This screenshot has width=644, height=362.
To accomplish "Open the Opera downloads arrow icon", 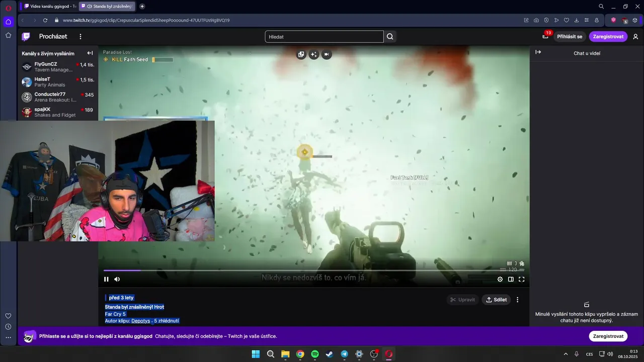I will point(577,20).
